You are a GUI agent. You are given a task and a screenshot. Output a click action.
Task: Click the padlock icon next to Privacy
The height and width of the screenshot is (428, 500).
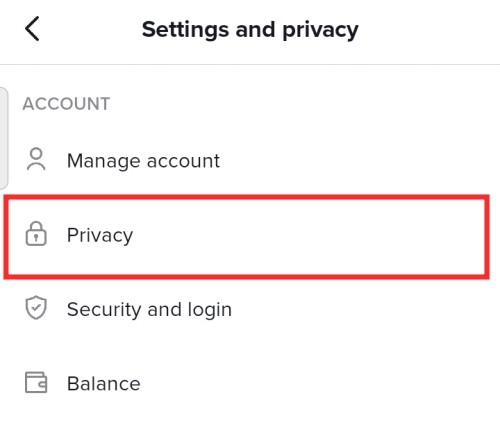(x=36, y=234)
